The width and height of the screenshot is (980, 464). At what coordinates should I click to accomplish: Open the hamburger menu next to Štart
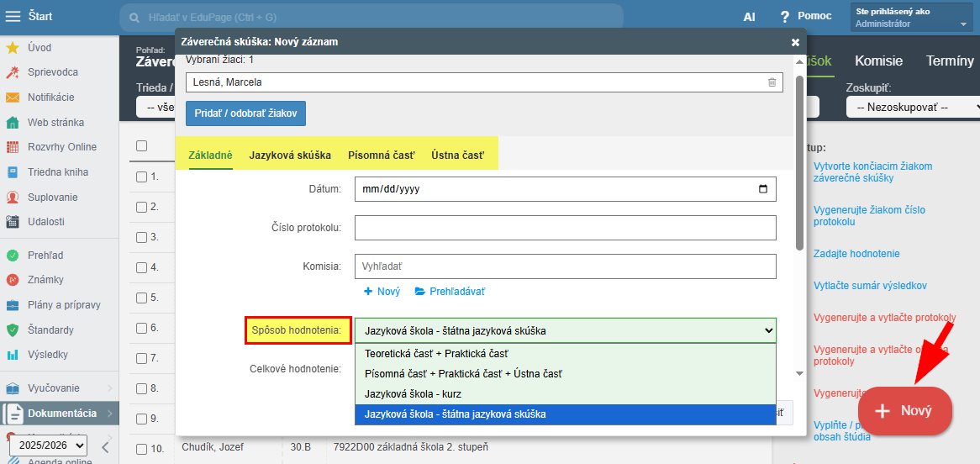tap(13, 16)
